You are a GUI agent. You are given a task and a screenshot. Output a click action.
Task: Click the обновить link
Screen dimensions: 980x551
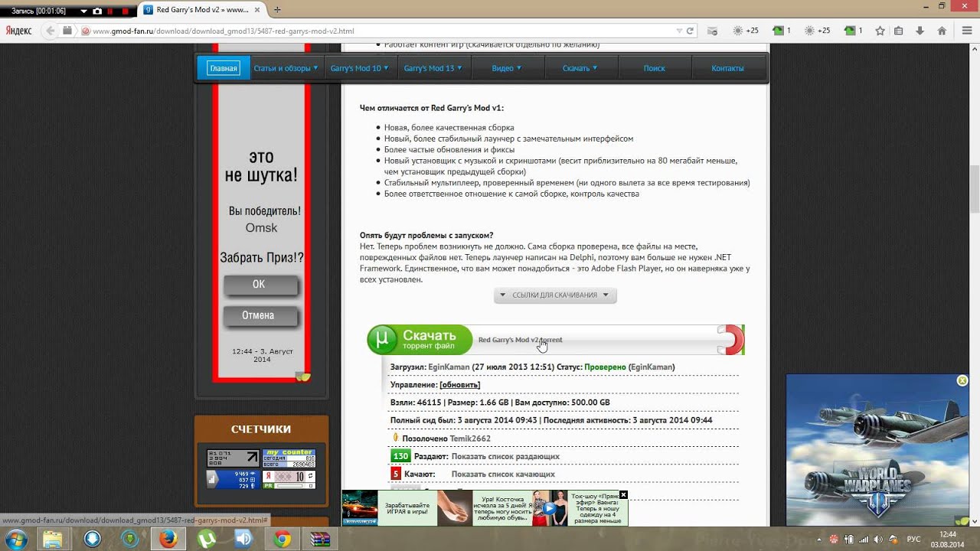(x=459, y=385)
